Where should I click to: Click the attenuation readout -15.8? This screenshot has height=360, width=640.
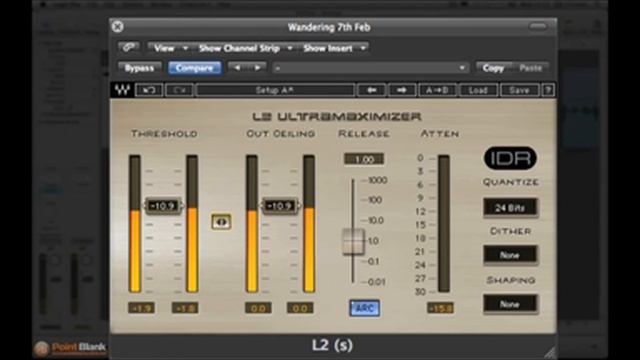coord(440,308)
